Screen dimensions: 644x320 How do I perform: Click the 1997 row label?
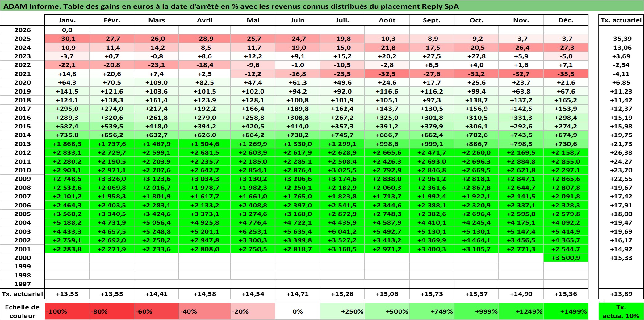point(23,284)
